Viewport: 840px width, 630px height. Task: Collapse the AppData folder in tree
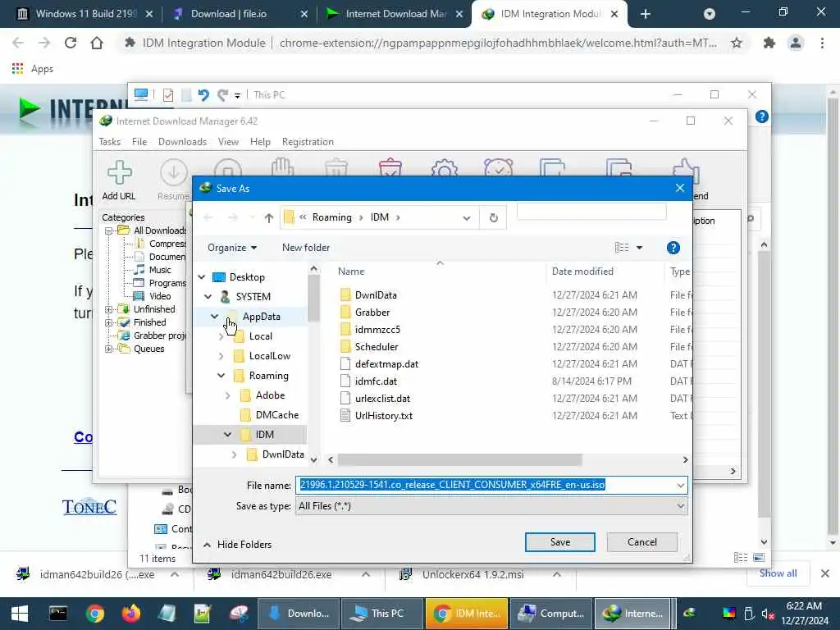click(x=214, y=316)
